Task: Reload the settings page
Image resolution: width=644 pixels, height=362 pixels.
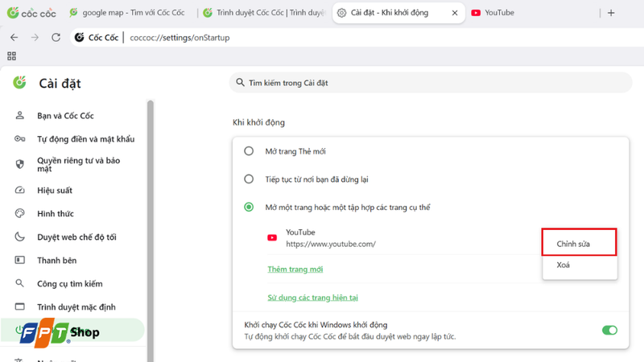Action: pos(56,37)
